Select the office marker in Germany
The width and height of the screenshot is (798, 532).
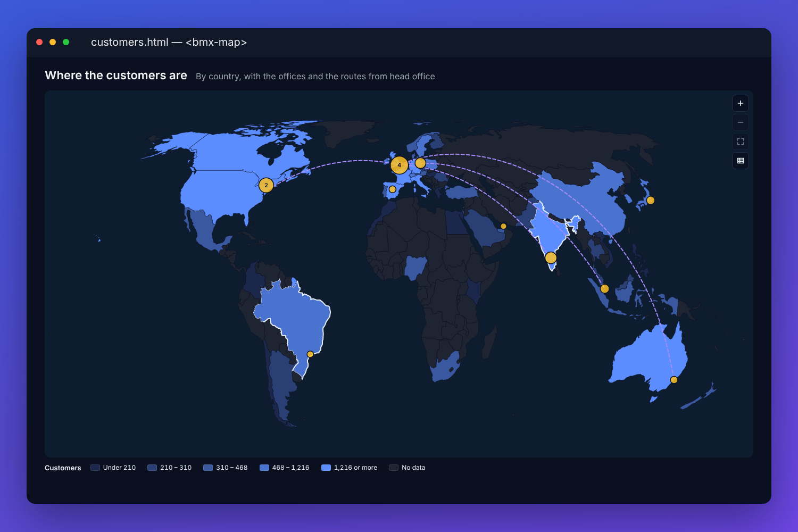click(x=420, y=163)
